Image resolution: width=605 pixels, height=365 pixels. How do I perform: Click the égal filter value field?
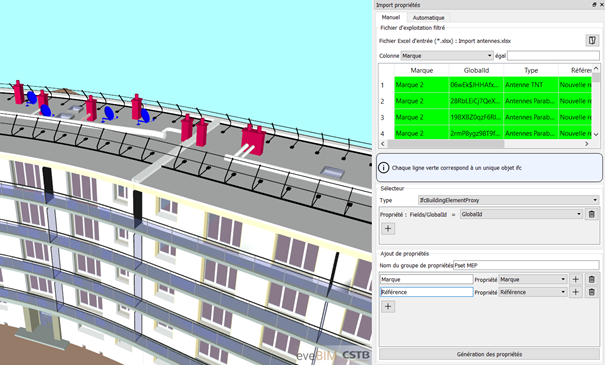553,56
